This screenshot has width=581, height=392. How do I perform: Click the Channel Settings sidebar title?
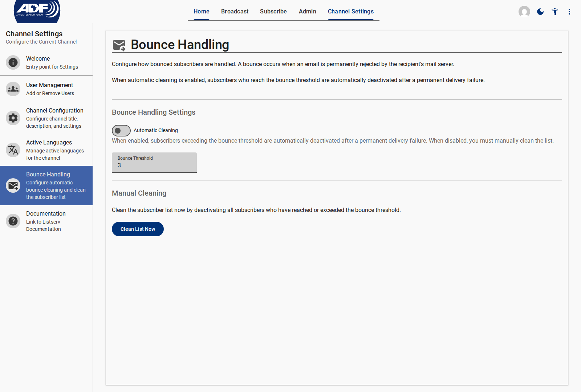(34, 34)
